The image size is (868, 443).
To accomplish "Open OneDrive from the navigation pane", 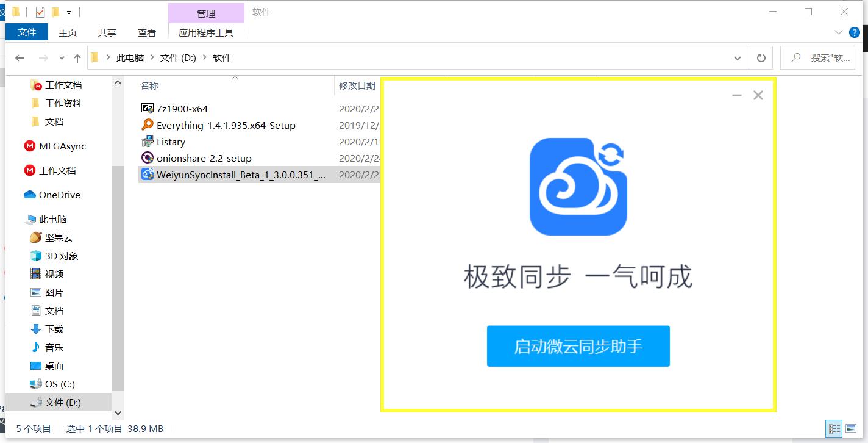I will [60, 195].
